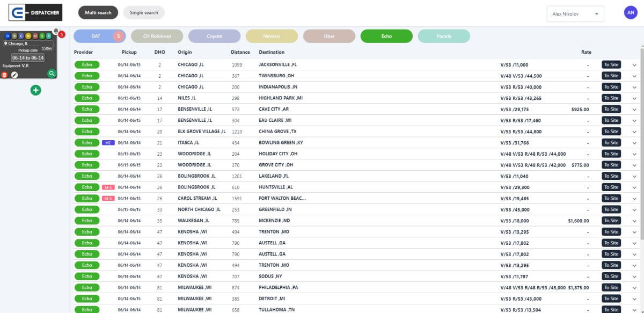This screenshot has height=313, width=644.
Task: Click the Echo badge on the McKenzie row
Action: (87, 221)
